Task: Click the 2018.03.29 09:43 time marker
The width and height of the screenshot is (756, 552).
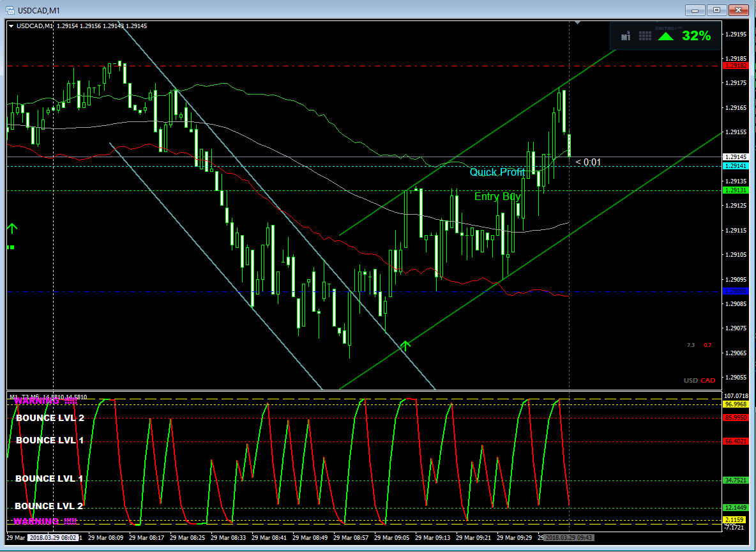Action: (570, 537)
